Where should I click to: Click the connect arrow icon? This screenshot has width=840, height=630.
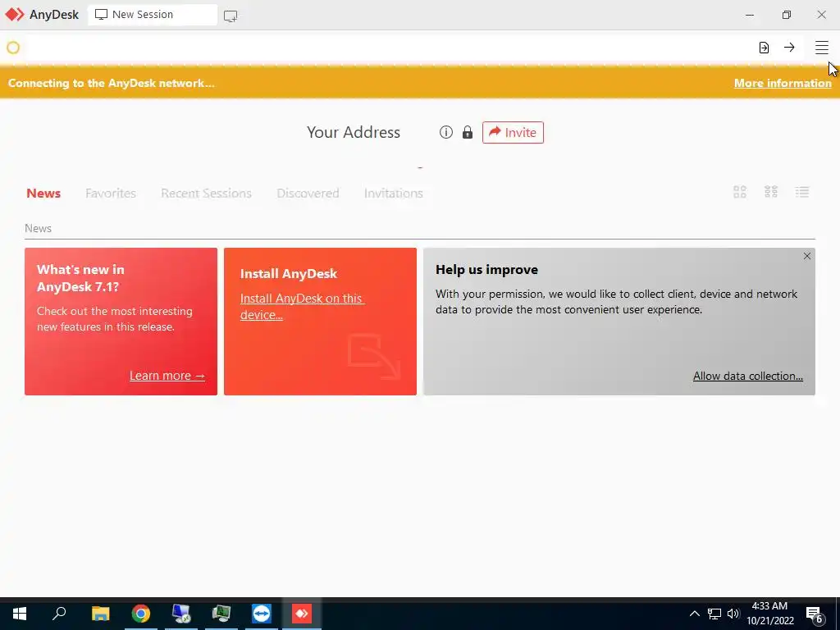tap(789, 48)
